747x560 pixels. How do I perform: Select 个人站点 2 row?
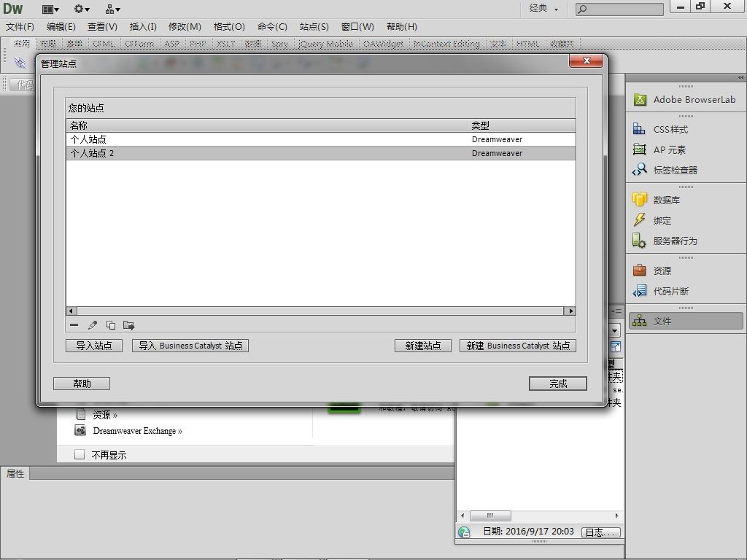[x=321, y=153]
